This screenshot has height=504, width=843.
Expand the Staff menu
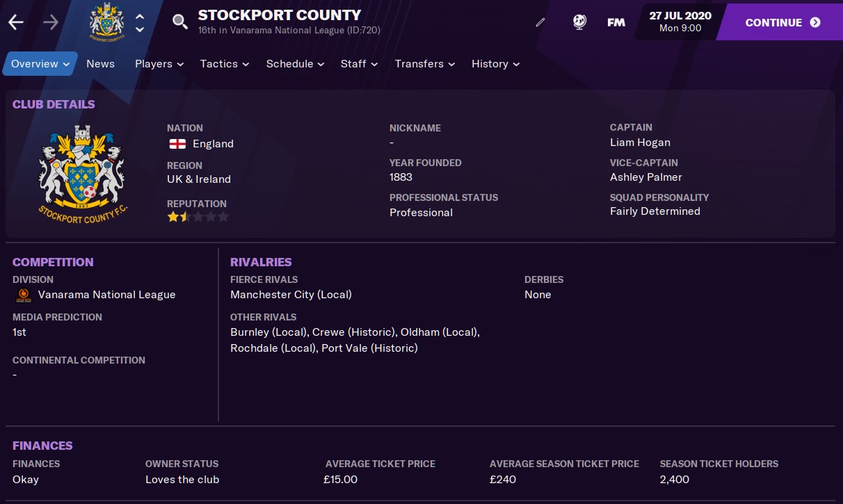tap(359, 63)
